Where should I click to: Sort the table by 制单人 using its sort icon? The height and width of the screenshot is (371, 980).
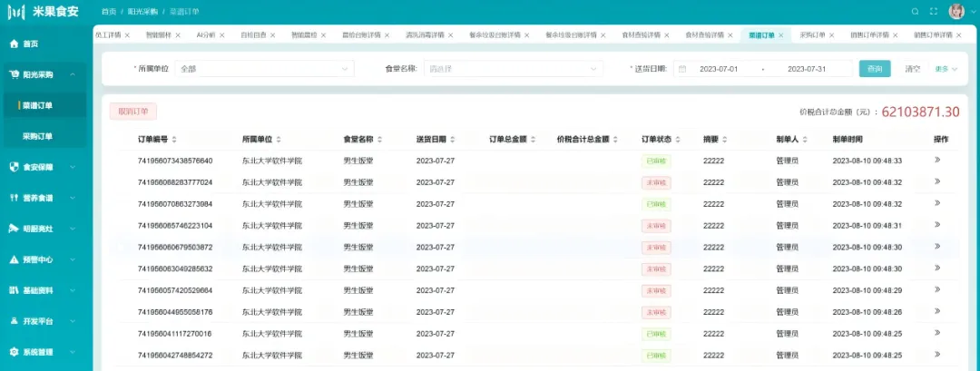pos(806,140)
